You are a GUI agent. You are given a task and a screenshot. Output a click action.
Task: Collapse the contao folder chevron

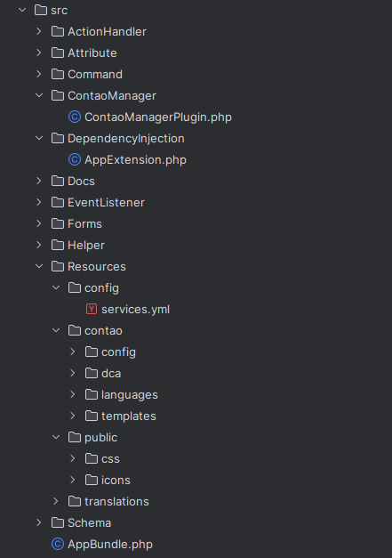(x=56, y=330)
